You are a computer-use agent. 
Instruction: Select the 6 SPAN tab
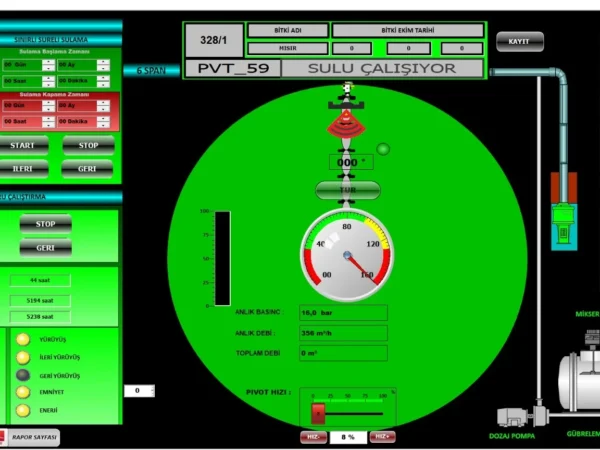pyautogui.click(x=152, y=70)
